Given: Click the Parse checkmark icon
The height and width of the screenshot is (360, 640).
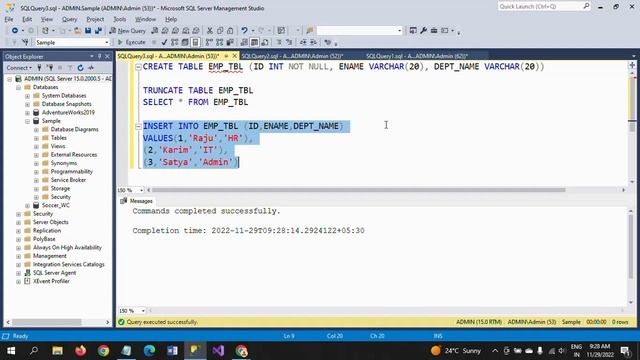Looking at the screenshot, I should click(164, 42).
